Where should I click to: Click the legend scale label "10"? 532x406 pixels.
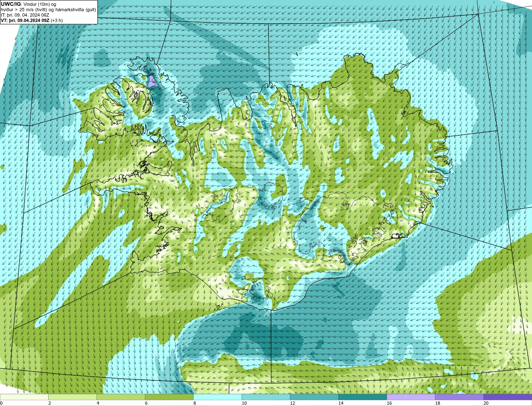click(244, 403)
